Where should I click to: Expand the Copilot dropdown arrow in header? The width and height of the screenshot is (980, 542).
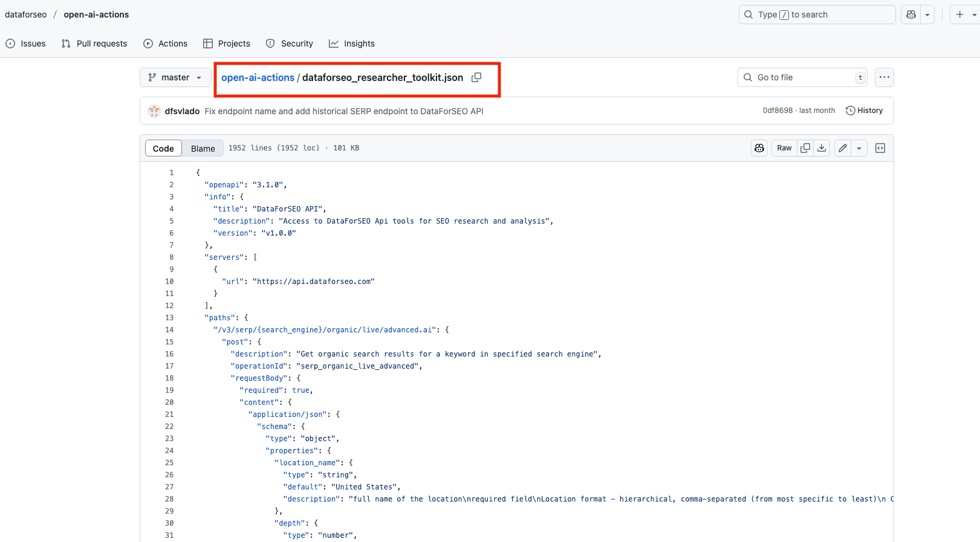click(927, 15)
